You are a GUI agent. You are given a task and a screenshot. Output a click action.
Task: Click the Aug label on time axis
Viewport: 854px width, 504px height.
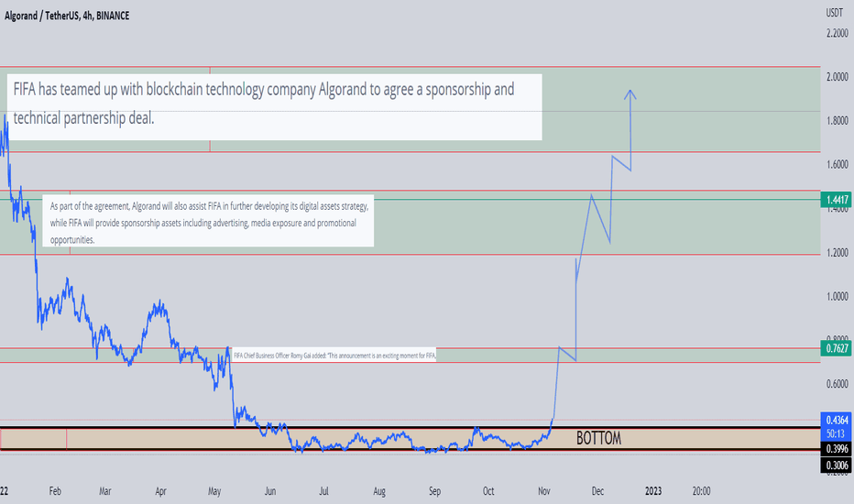tap(379, 491)
